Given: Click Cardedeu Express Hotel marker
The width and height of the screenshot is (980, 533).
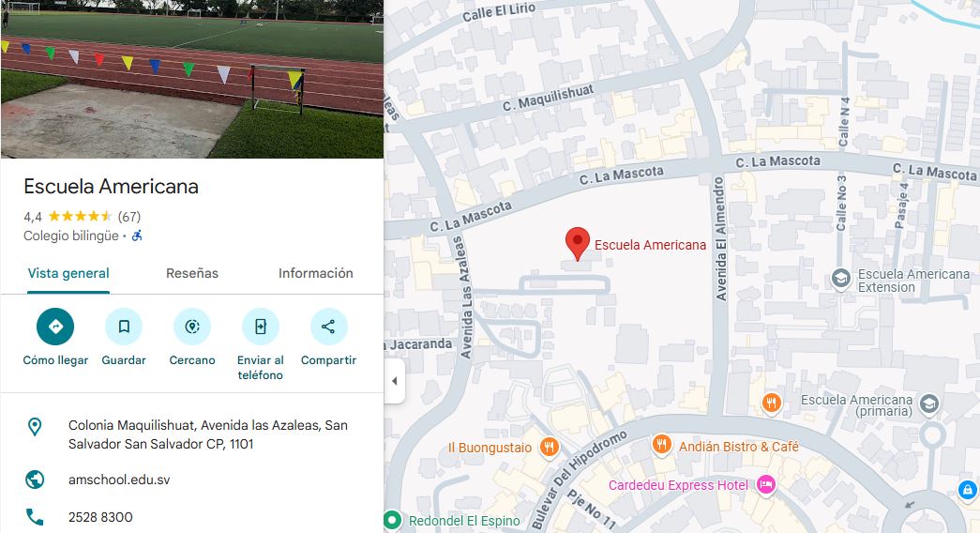Looking at the screenshot, I should (x=765, y=485).
